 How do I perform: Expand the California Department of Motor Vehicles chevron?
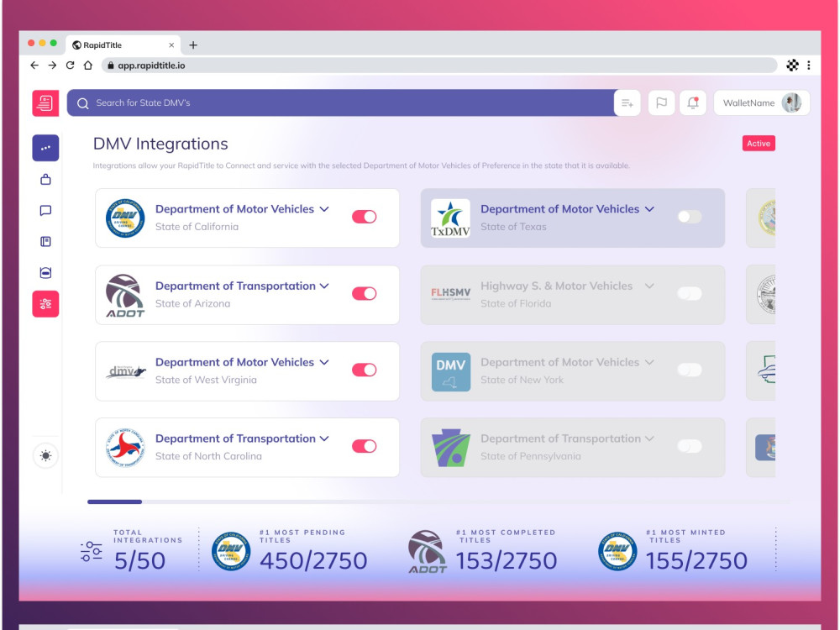pyautogui.click(x=324, y=209)
